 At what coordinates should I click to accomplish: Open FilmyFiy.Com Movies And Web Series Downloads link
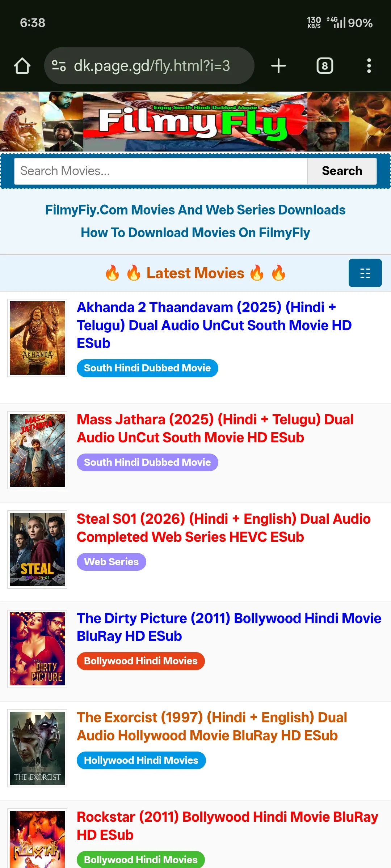point(195,210)
